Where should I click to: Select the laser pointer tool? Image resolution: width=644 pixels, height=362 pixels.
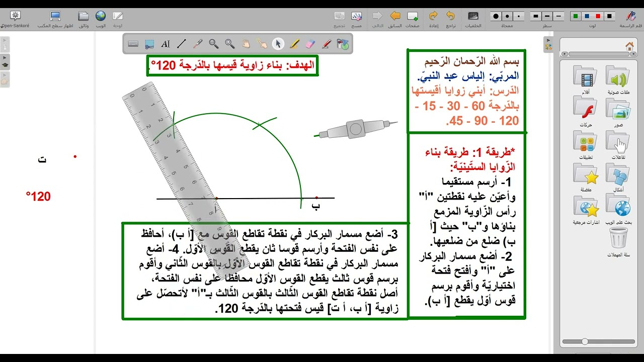tap(198, 44)
